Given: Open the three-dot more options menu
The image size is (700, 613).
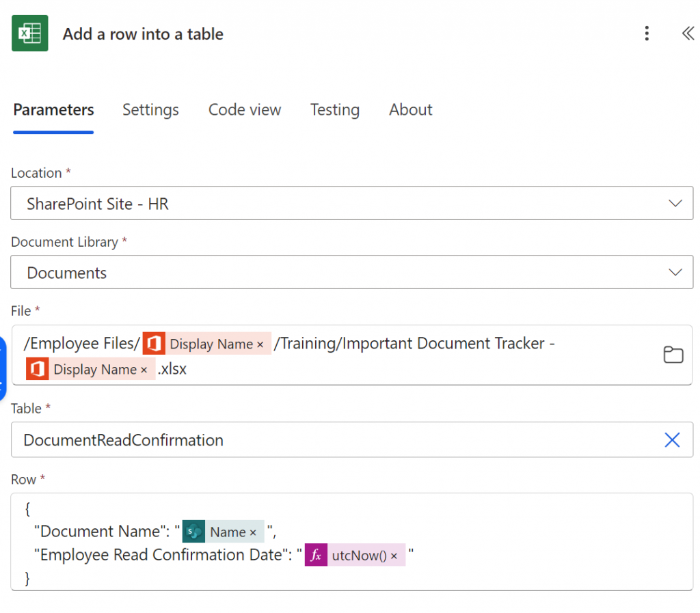Looking at the screenshot, I should coord(647,33).
